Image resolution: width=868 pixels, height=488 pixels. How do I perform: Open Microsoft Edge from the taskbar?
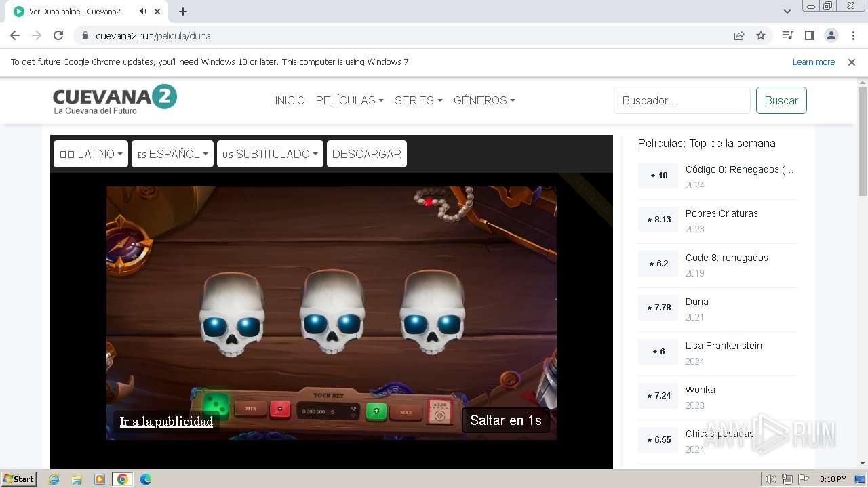[145, 479]
